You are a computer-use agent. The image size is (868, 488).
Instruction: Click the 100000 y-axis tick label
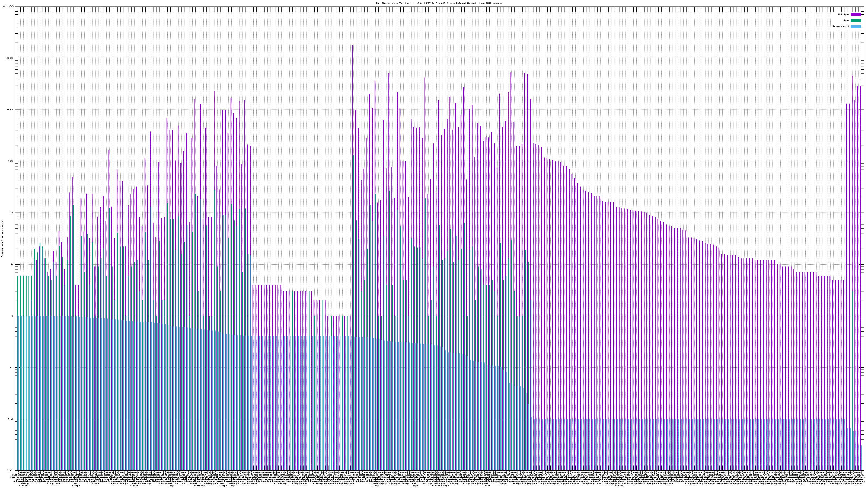(9, 58)
